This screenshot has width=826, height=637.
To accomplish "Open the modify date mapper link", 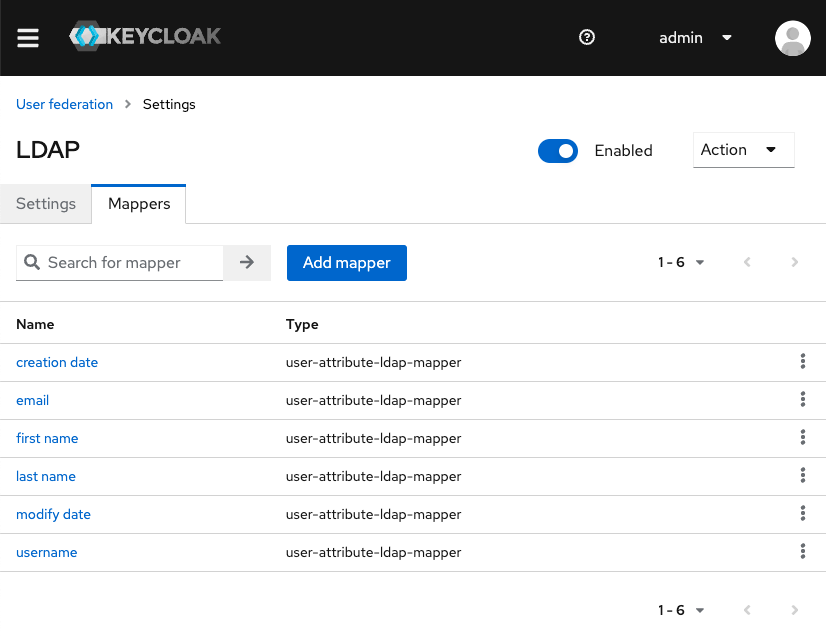I will tap(53, 514).
